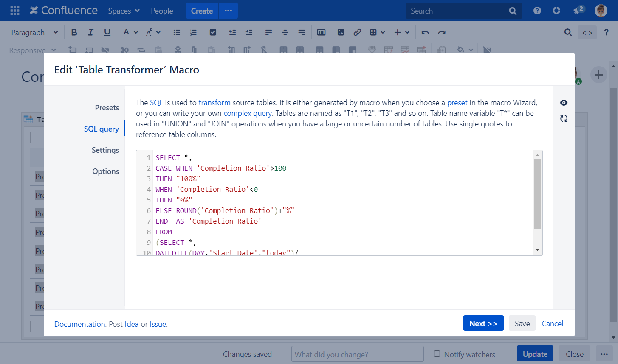Screen dimensions: 618x364
Task: Open the page layout tool
Action: 321,32
